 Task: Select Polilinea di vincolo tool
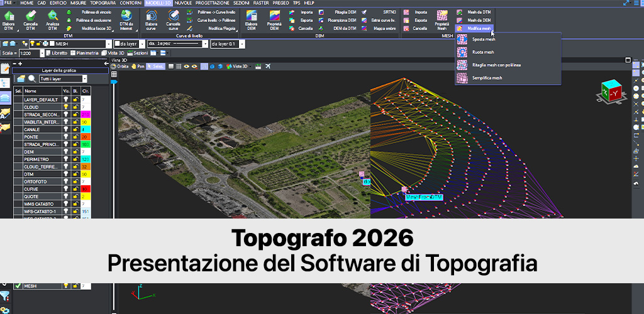tap(89, 13)
